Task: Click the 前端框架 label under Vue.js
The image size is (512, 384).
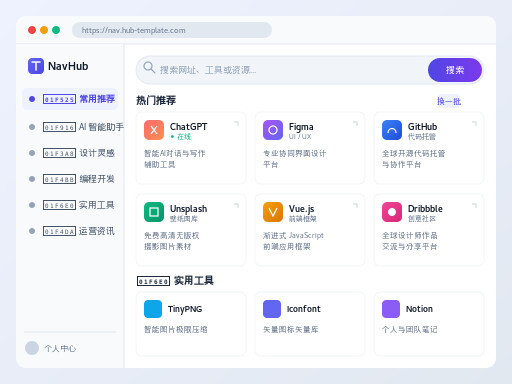Action: [x=303, y=219]
